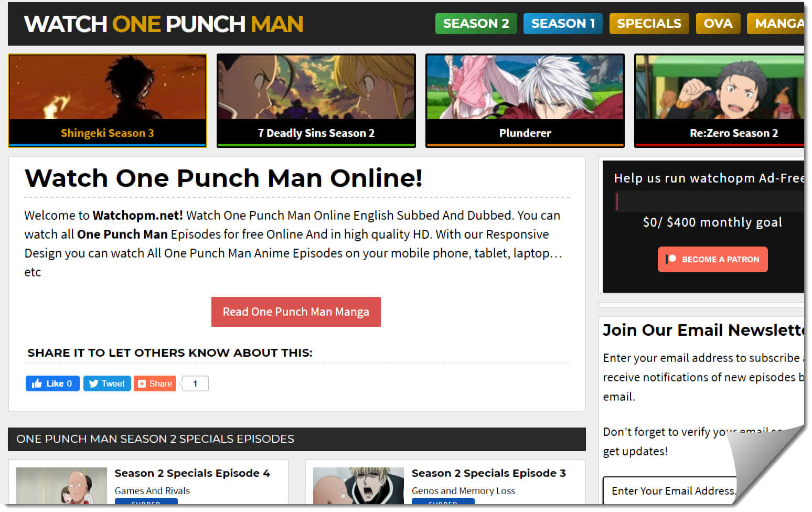The height and width of the screenshot is (512, 812).
Task: Click the orange Share button
Action: coord(155,383)
